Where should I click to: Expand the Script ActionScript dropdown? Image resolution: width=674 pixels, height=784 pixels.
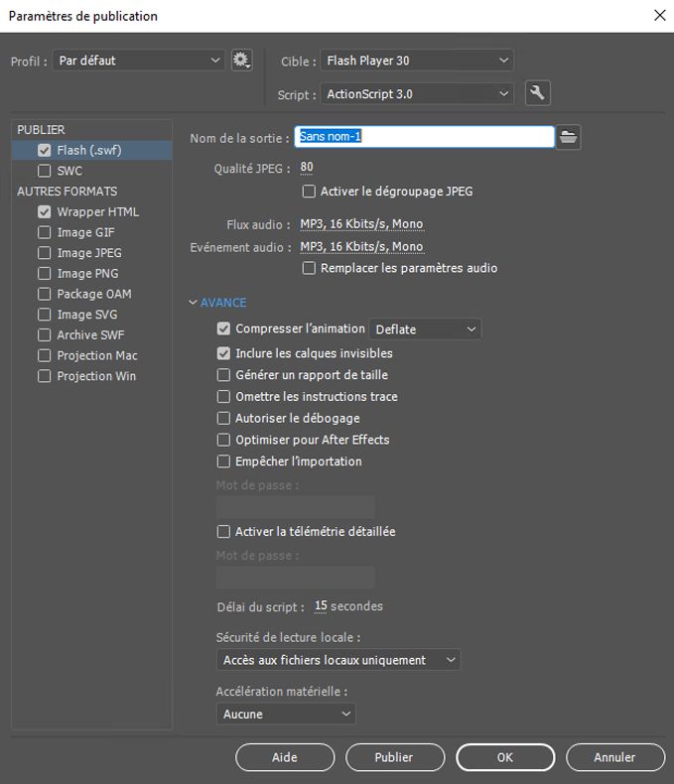[417, 94]
